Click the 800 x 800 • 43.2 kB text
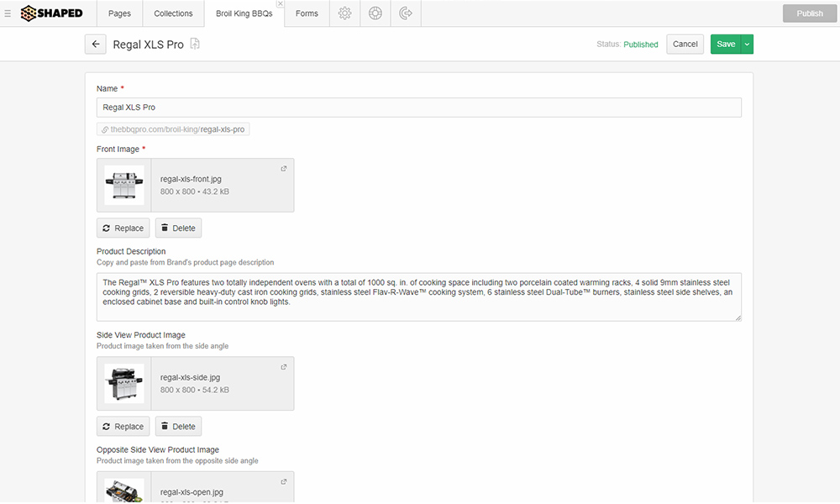This screenshot has height=504, width=840. 195,192
